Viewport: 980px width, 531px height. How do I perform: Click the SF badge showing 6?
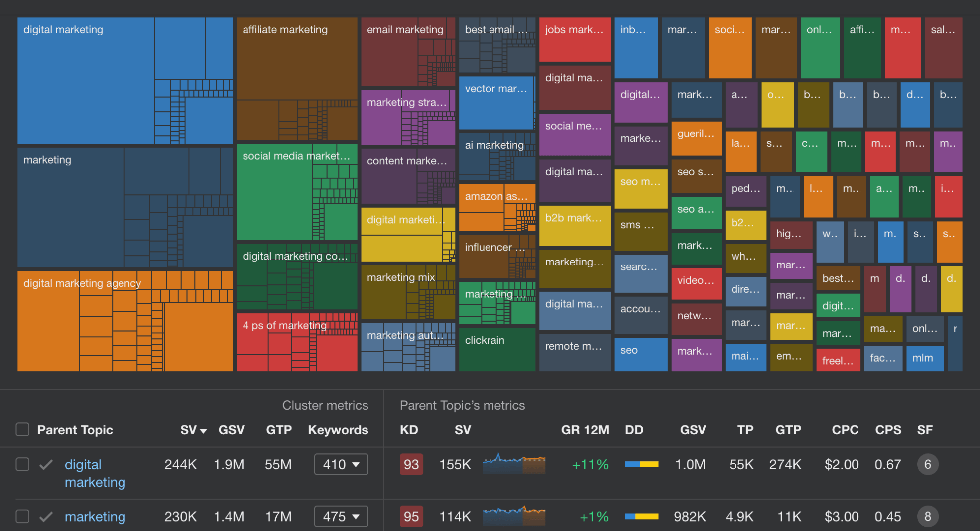[927, 465]
